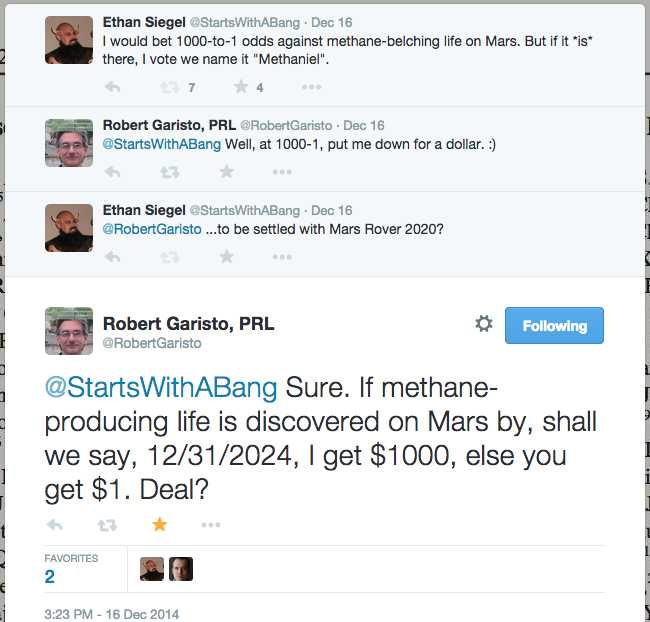650x622 pixels.
Task: View first favoriter's avatar thumbnail
Action: [x=152, y=569]
